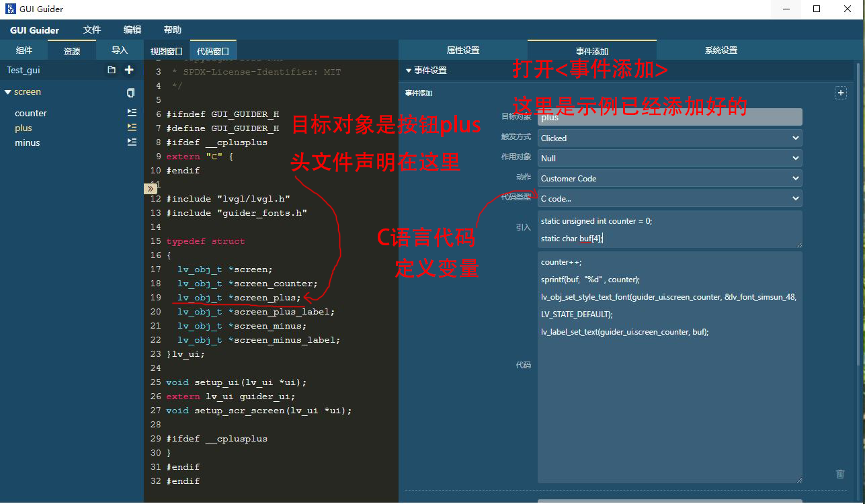865x504 pixels.
Task: Click the list icon on the plus row
Action: [132, 128]
